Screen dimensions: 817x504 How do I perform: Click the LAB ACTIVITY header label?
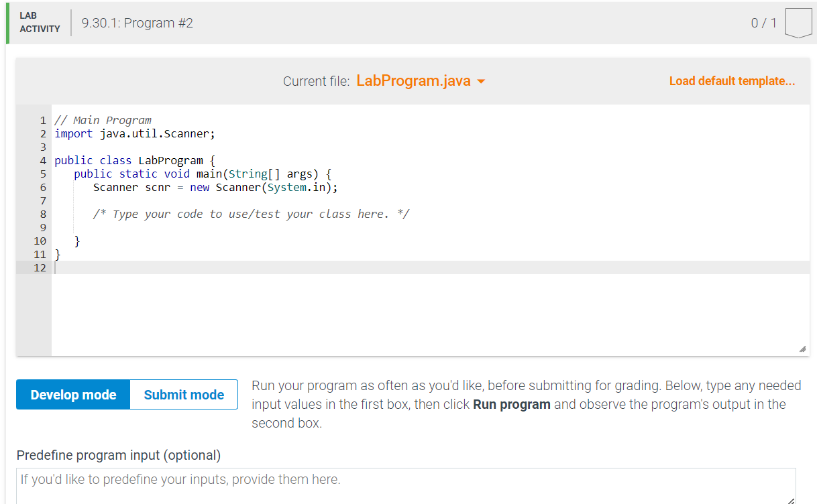pos(40,22)
